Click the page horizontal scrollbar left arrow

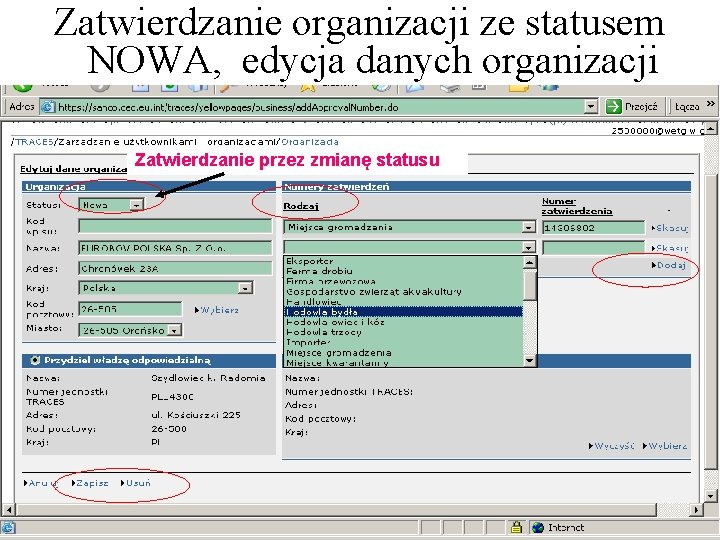pos(9,509)
